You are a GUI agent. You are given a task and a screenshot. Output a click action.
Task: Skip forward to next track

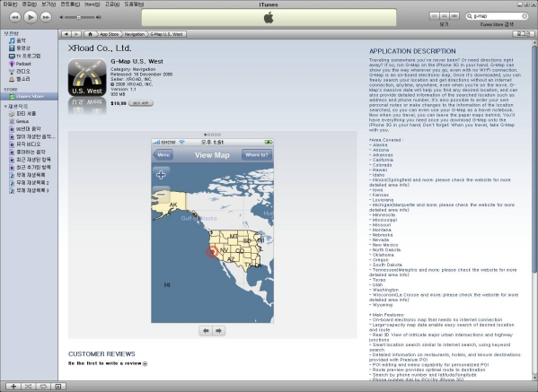coord(46,17)
